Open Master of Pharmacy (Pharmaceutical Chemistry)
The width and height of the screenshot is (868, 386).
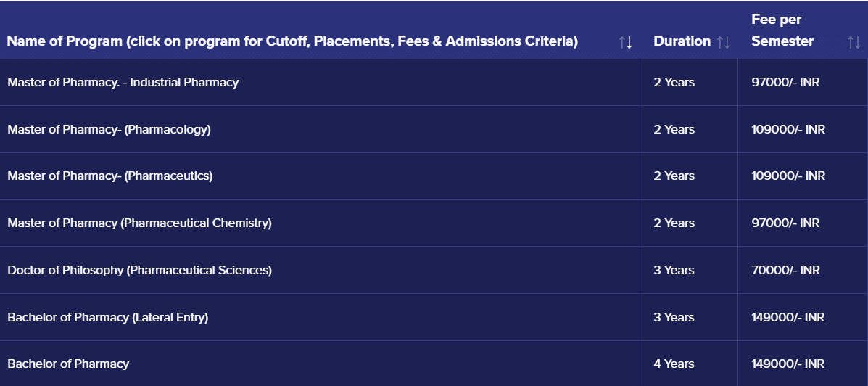point(139,223)
